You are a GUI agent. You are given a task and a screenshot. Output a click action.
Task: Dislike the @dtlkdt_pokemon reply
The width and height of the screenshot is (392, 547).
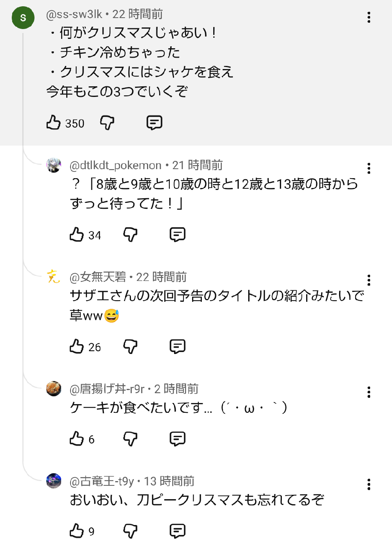click(130, 235)
